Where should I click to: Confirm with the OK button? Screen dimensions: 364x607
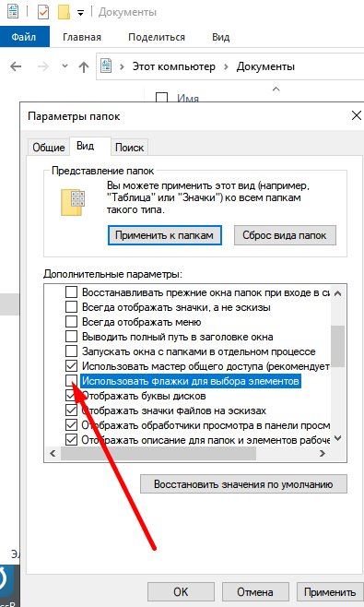coord(181,592)
